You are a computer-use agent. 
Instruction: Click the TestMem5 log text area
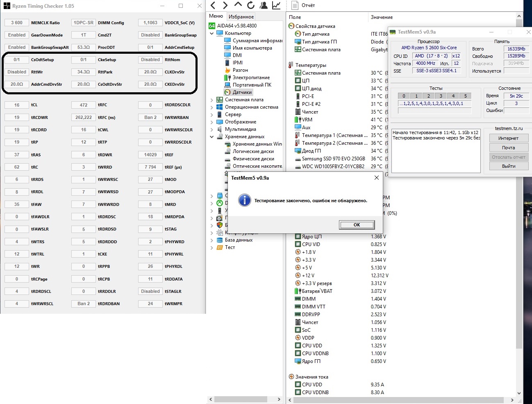[x=436, y=151]
